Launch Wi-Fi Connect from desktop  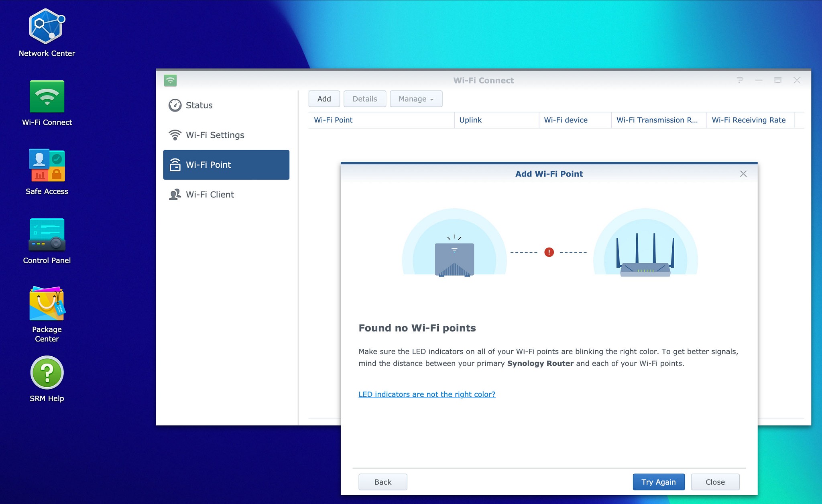tap(47, 97)
